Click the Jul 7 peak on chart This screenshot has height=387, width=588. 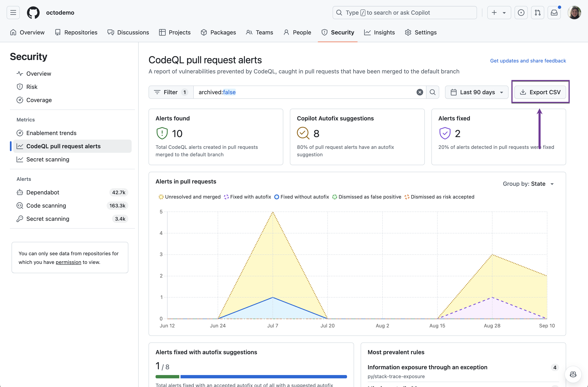pyautogui.click(x=273, y=212)
